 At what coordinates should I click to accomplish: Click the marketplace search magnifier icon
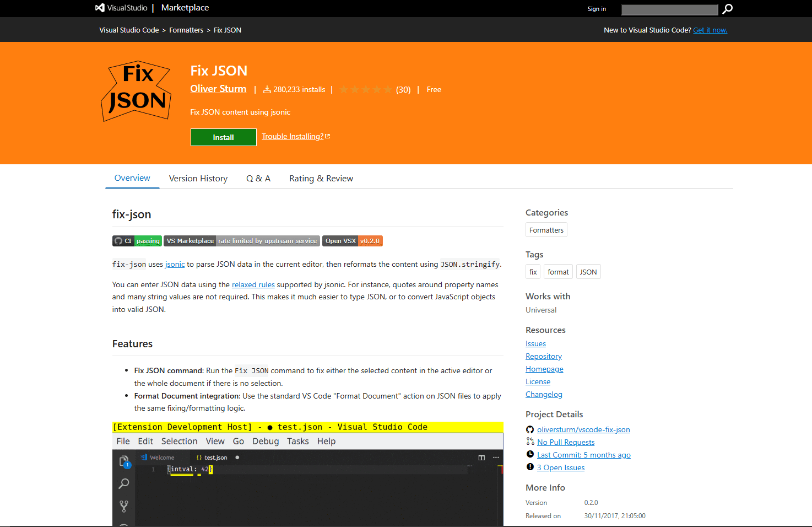[x=727, y=9]
